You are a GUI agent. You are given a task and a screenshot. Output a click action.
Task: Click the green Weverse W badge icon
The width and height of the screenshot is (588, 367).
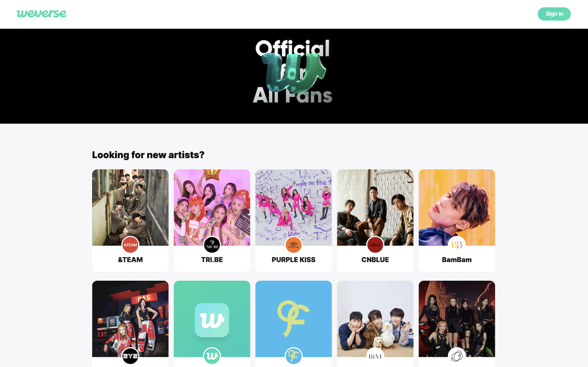point(212,356)
